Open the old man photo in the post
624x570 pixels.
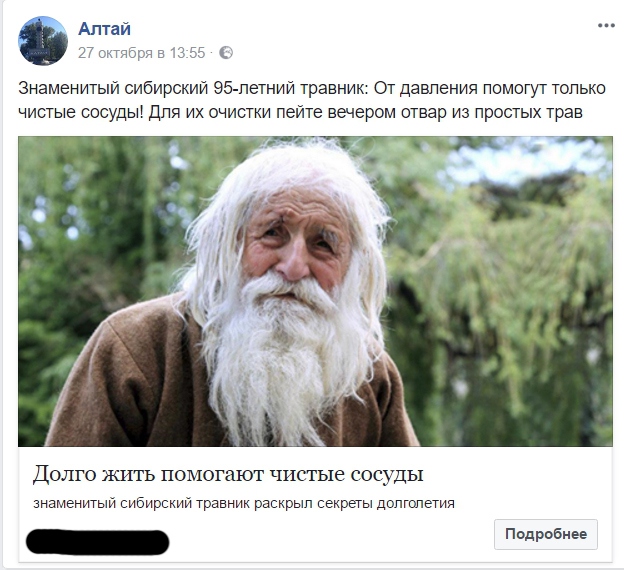click(x=315, y=291)
